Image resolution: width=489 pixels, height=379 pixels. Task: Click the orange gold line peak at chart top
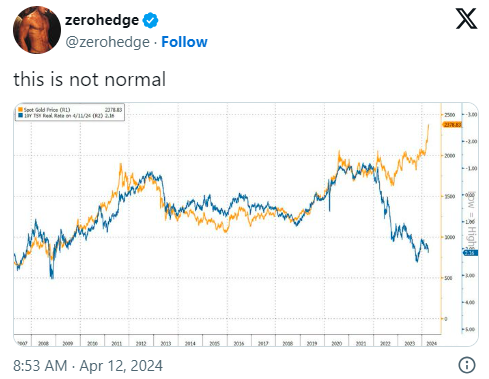tap(428, 125)
